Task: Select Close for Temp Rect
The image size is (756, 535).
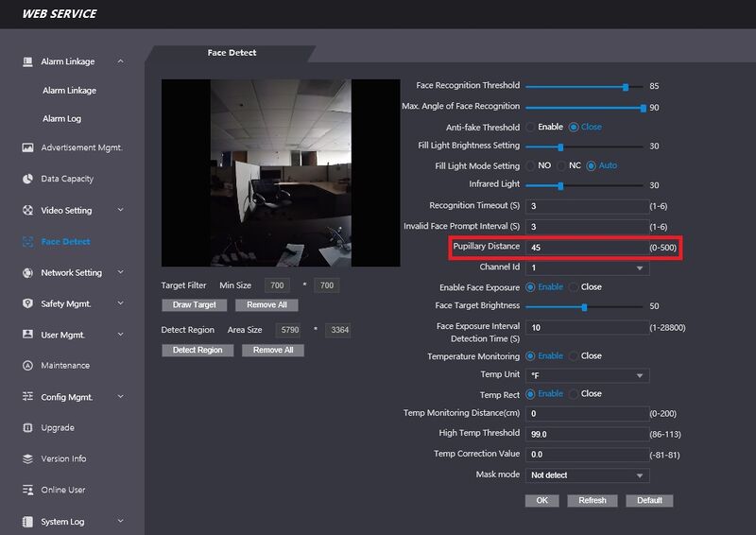Action: coord(574,394)
